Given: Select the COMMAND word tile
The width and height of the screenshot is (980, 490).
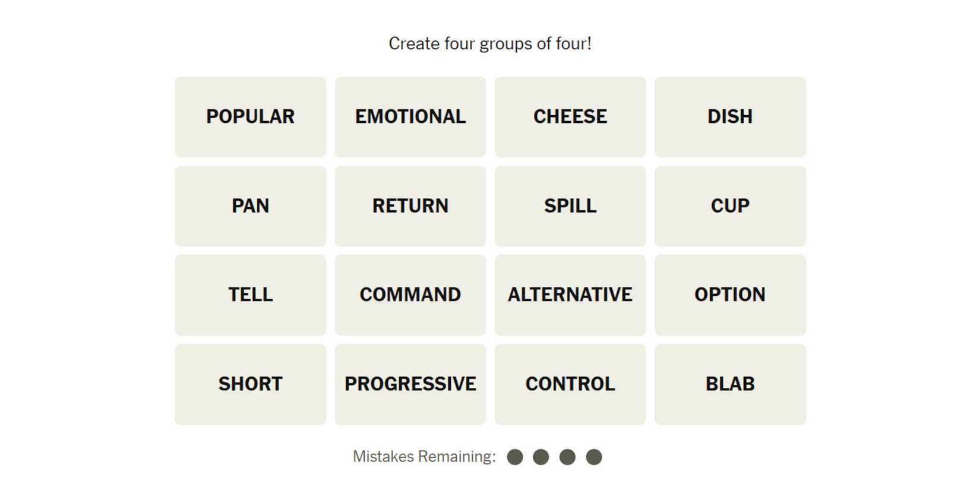Looking at the screenshot, I should pos(410,295).
